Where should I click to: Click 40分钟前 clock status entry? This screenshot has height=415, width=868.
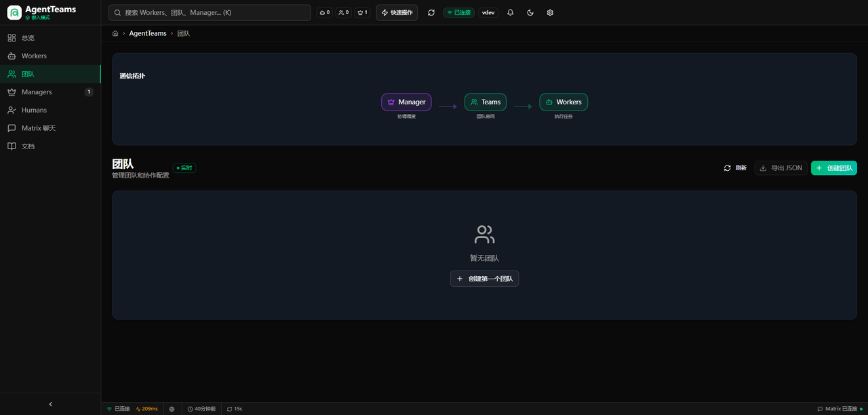[201, 409]
